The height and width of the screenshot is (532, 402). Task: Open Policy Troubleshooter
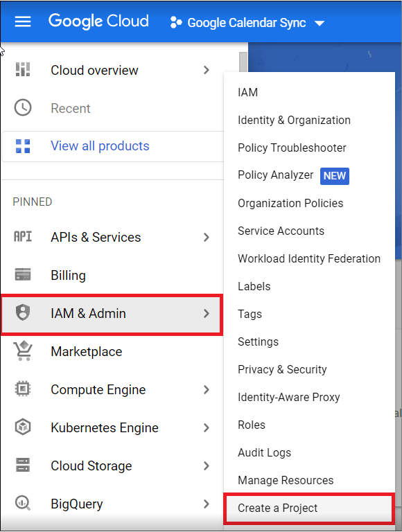292,148
